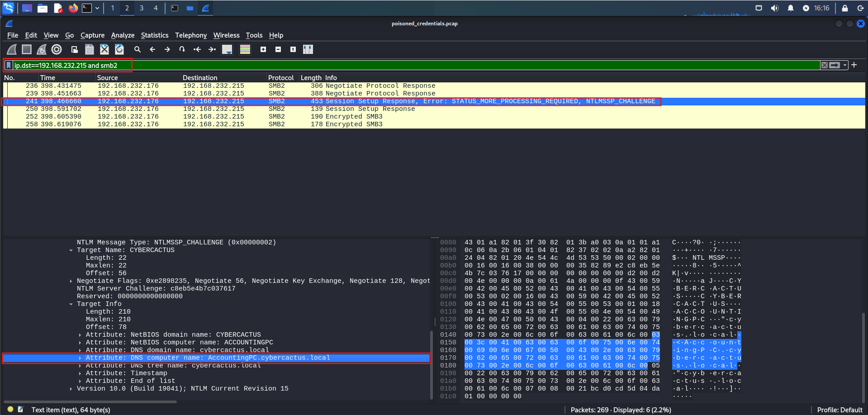Click the find packet magnifier icon
Screen dimensions: 868x415
pyautogui.click(x=138, y=49)
